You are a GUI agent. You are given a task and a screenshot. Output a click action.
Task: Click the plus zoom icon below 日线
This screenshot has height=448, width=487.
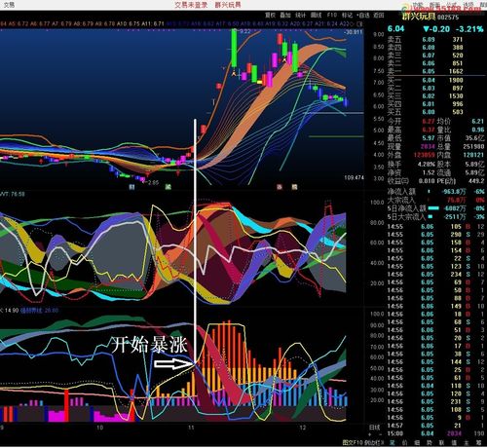369,434
